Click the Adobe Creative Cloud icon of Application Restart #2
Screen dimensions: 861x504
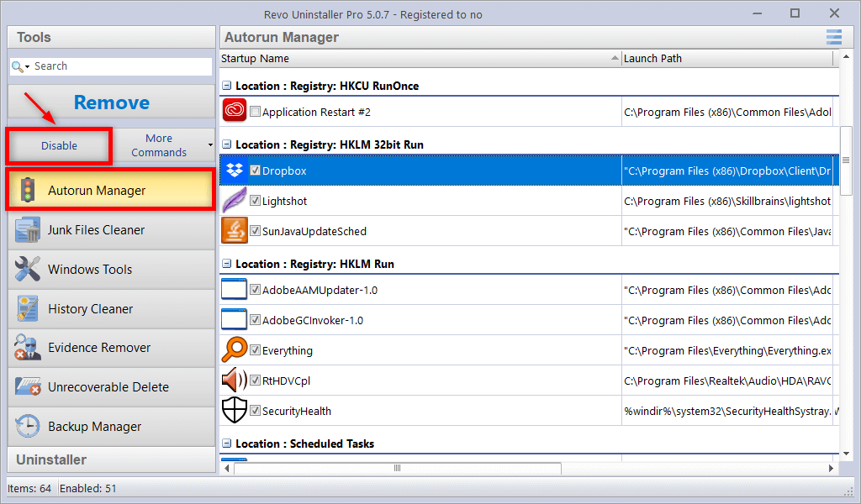click(x=235, y=110)
